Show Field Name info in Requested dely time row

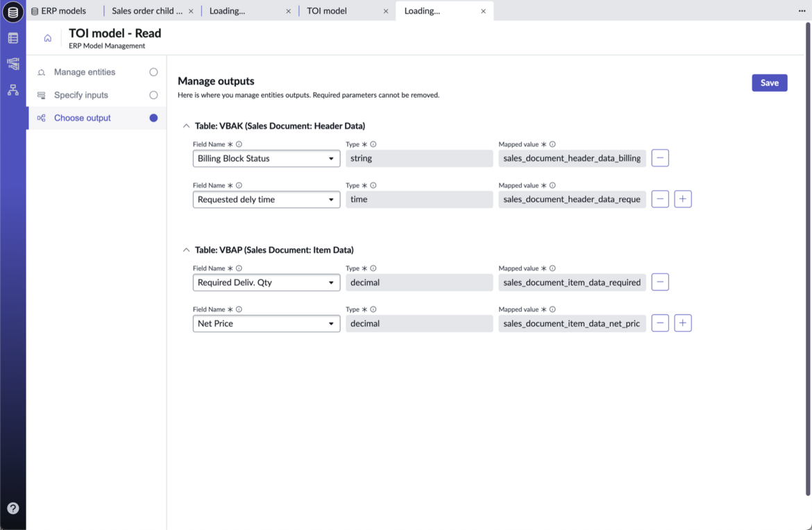[239, 185]
